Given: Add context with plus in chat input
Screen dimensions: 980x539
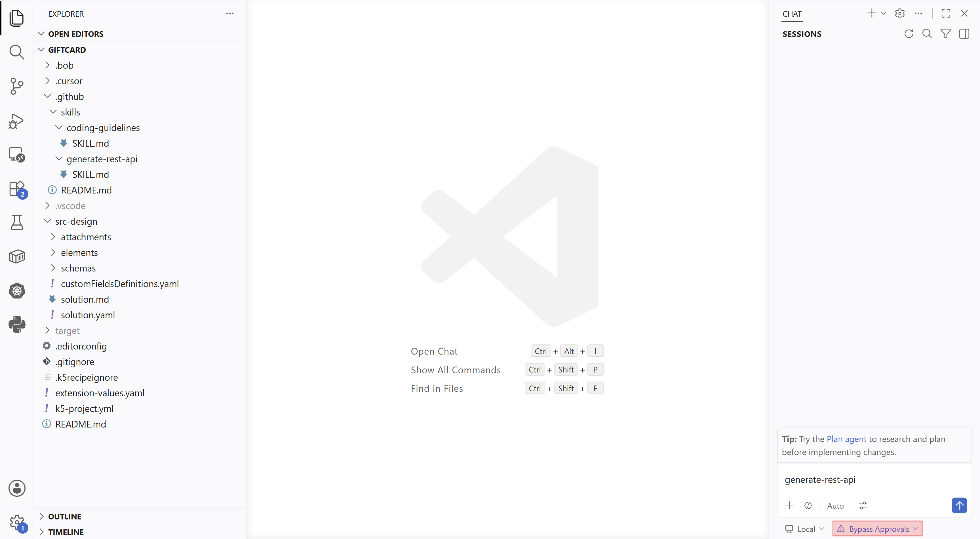Looking at the screenshot, I should pos(789,505).
